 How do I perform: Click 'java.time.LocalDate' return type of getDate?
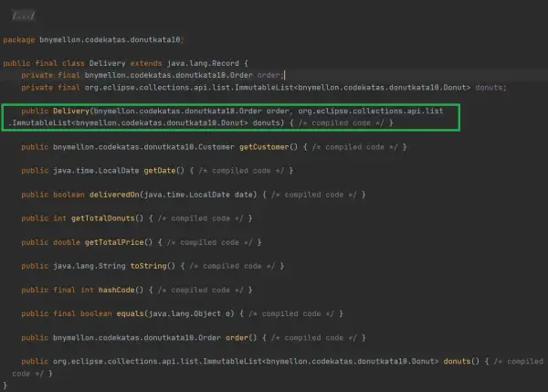point(96,171)
